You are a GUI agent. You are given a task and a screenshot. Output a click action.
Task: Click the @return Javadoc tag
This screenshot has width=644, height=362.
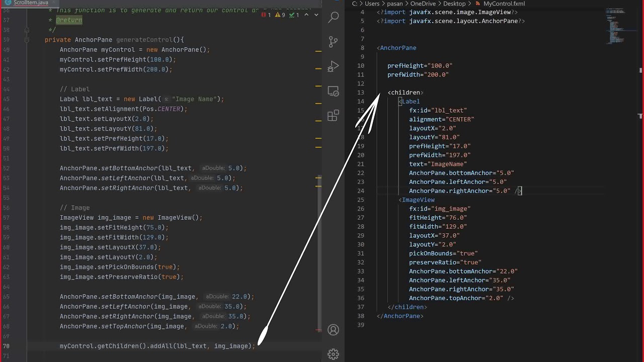[x=69, y=20]
